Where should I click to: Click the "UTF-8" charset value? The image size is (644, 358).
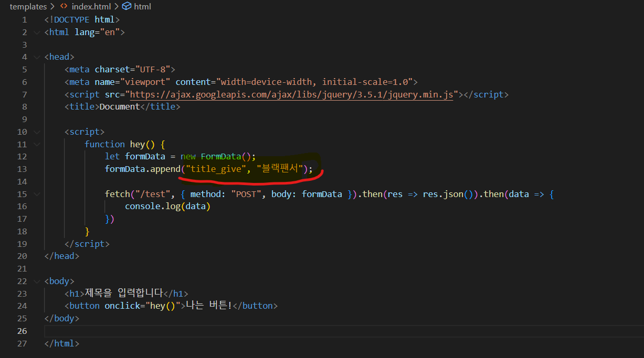click(153, 69)
